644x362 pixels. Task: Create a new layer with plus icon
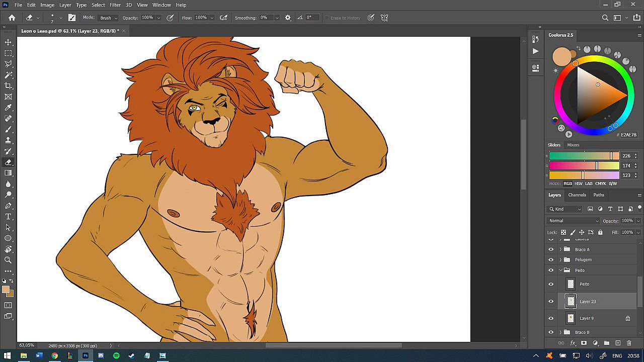pyautogui.click(x=618, y=343)
